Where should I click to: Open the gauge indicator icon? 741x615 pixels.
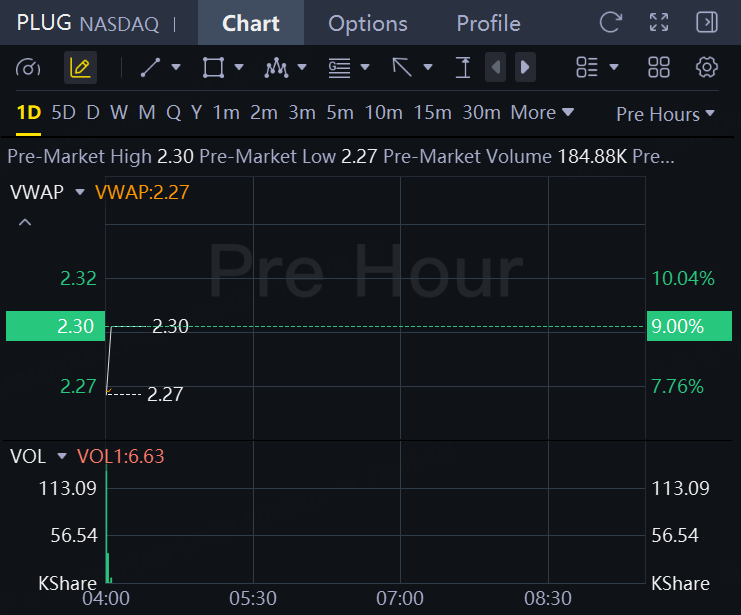coord(28,68)
